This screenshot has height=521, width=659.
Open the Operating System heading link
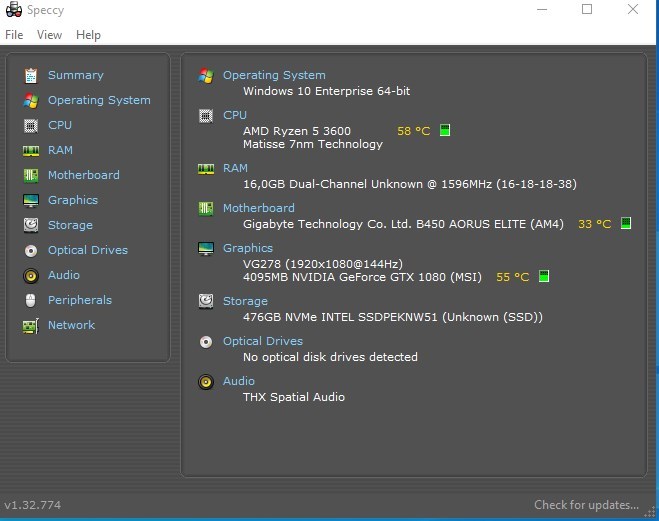pos(273,75)
